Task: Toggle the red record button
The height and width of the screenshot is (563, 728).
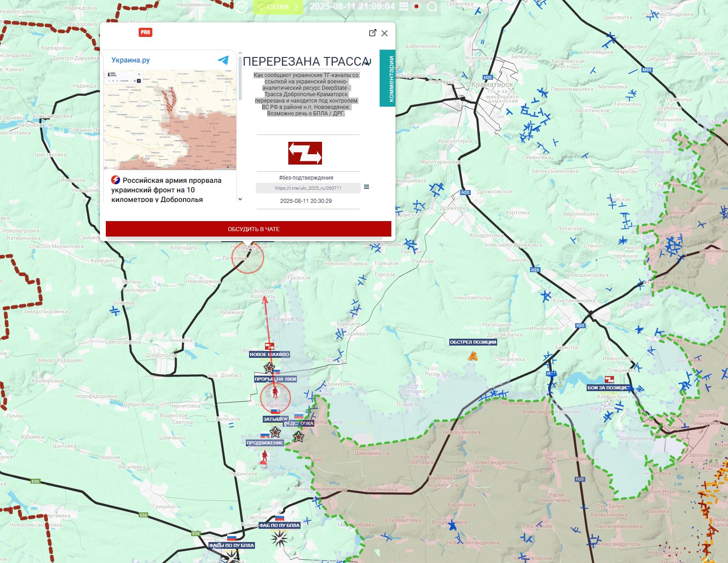Action: [416, 6]
